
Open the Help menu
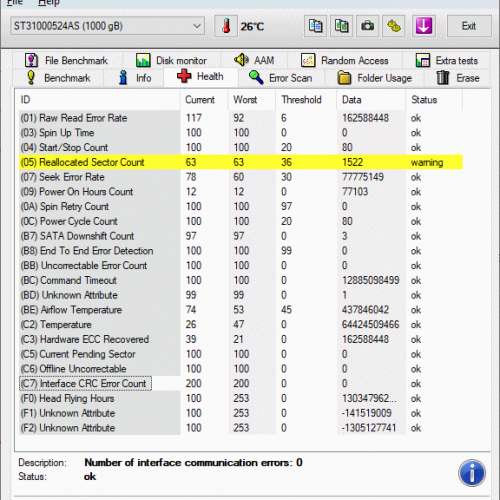click(x=49, y=3)
